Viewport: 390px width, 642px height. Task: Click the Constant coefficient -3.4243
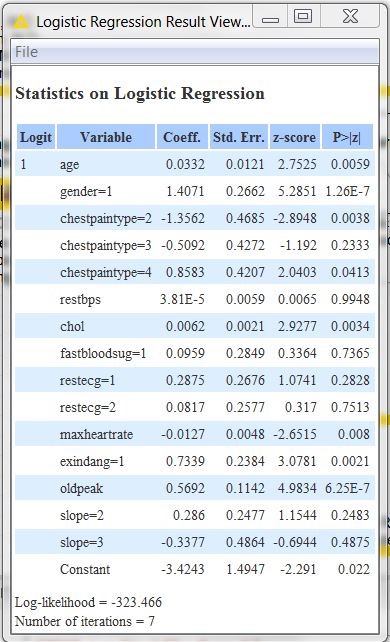[x=183, y=570]
